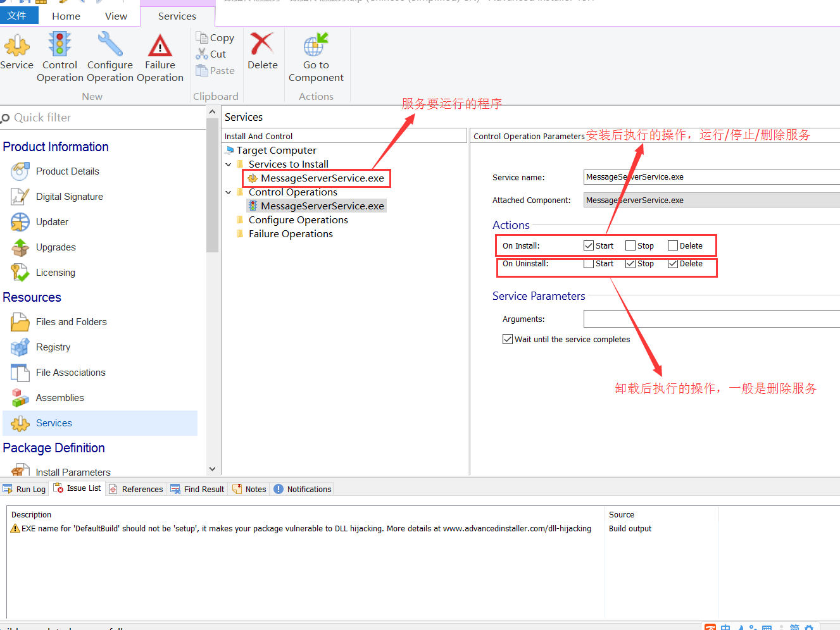Toggle On Install Delete checkbox

click(673, 245)
